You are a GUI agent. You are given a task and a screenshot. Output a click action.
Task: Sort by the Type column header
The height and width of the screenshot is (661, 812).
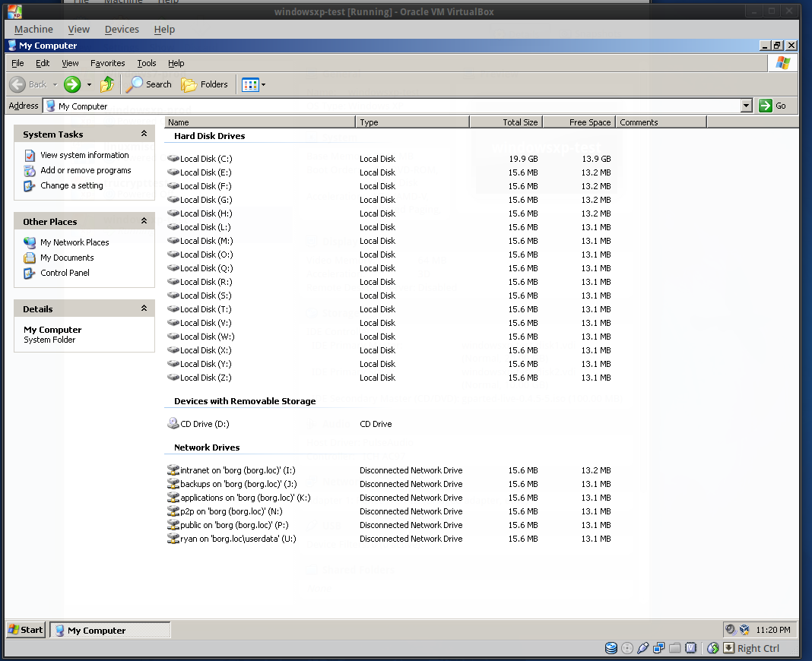413,122
